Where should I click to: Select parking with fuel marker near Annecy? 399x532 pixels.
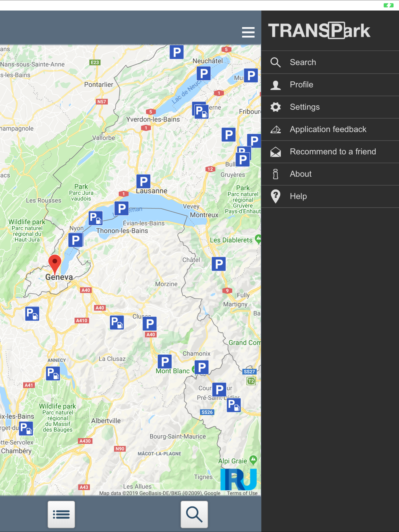tap(53, 373)
